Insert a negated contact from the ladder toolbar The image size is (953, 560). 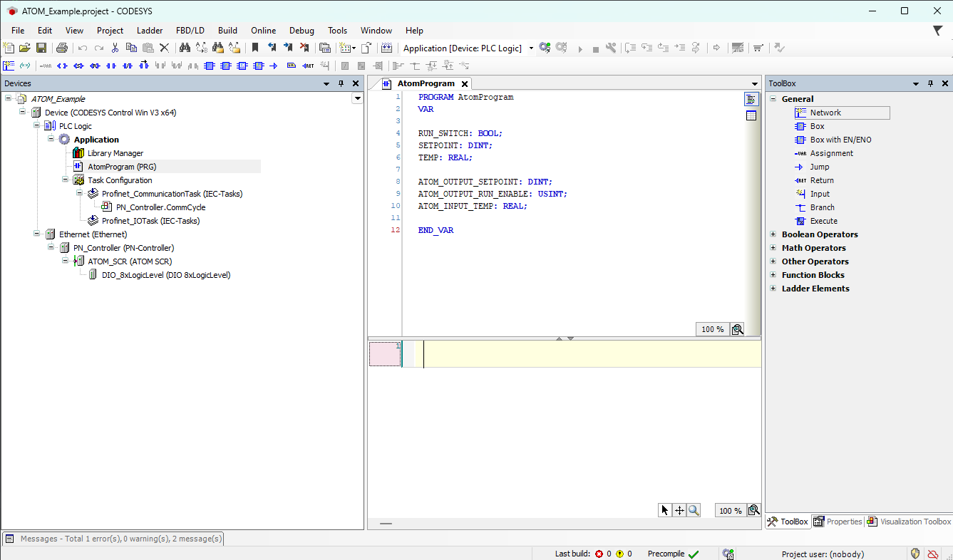(x=126, y=66)
